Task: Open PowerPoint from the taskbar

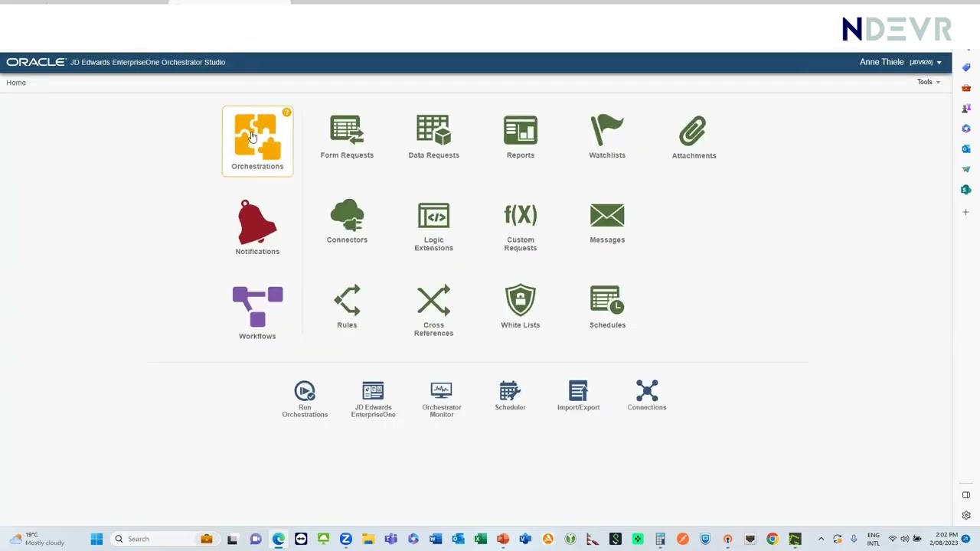Action: [x=502, y=539]
